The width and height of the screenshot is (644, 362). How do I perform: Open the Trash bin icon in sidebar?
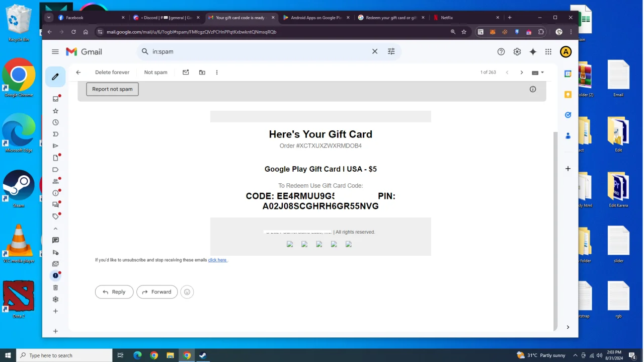55,287
